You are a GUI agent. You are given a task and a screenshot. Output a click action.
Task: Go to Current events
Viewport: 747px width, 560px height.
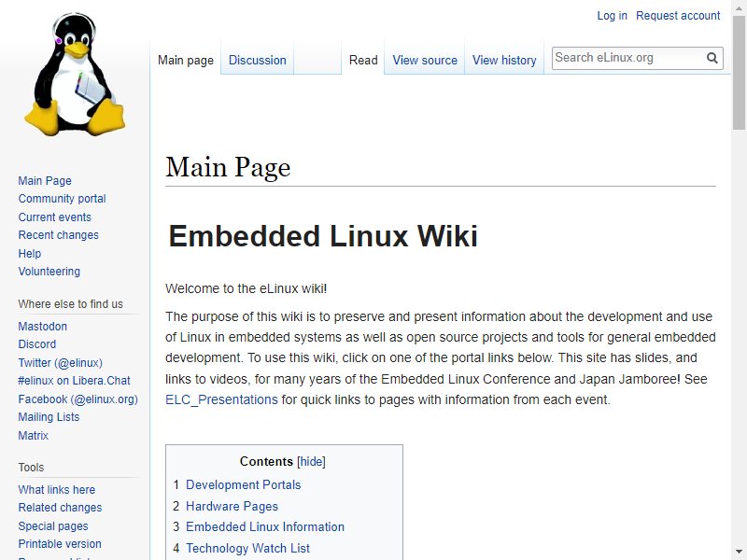pyautogui.click(x=55, y=217)
